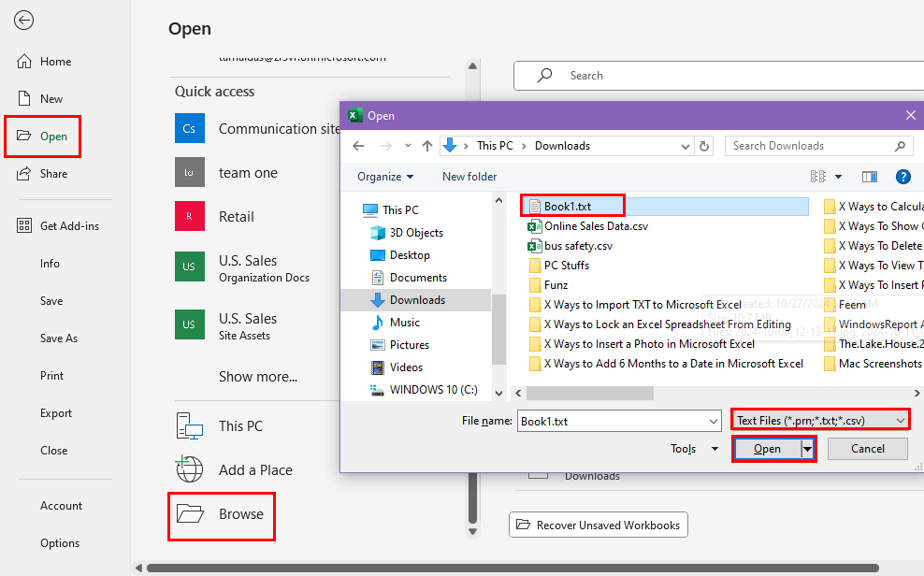
Task: Select Music in navigation tree
Action: pyautogui.click(x=395, y=323)
